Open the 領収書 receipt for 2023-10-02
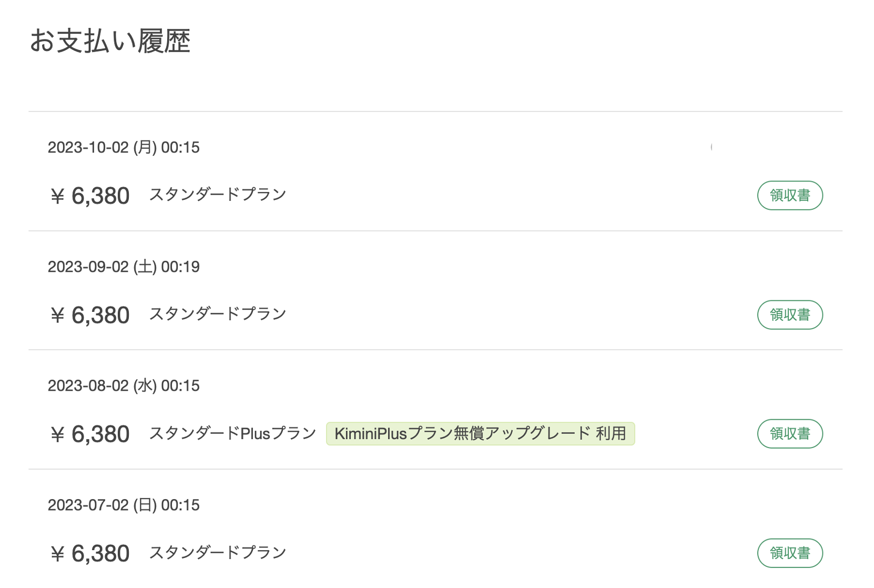The image size is (874, 588). click(x=789, y=196)
